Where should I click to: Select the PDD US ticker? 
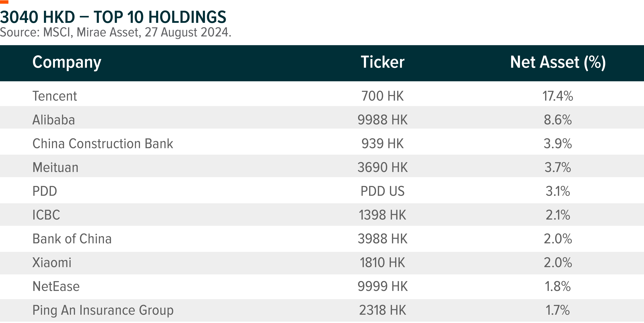[382, 191]
